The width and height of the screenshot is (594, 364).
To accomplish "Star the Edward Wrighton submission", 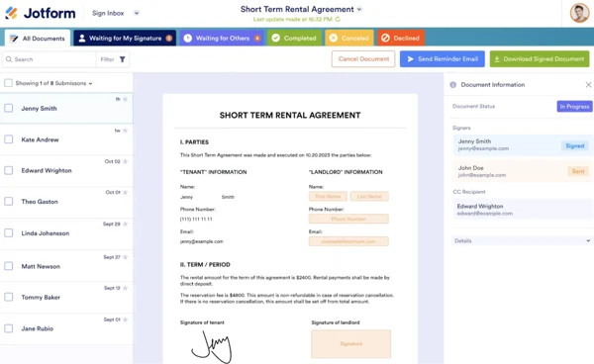I will pyautogui.click(x=125, y=161).
